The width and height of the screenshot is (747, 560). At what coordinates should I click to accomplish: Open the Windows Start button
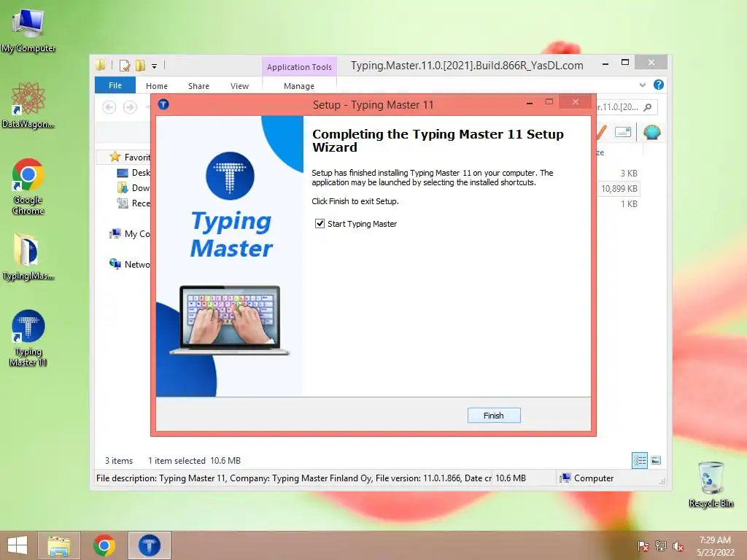[18, 545]
